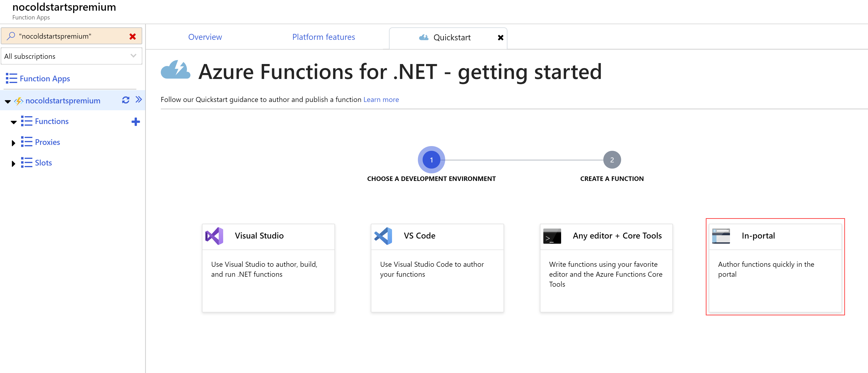Viewport: 868px width, 373px height.
Task: Open Functions in the sidebar
Action: (x=51, y=121)
